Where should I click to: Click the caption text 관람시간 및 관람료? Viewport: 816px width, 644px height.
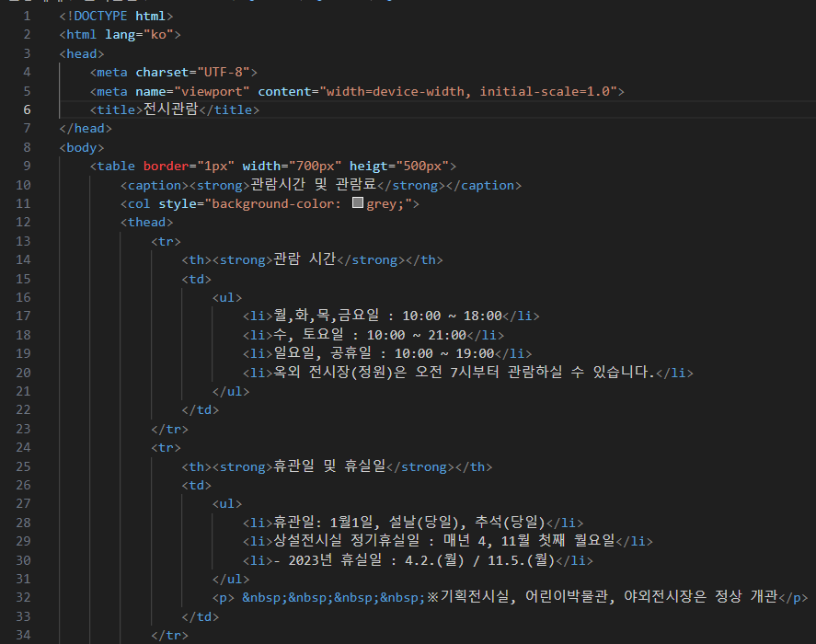(314, 185)
